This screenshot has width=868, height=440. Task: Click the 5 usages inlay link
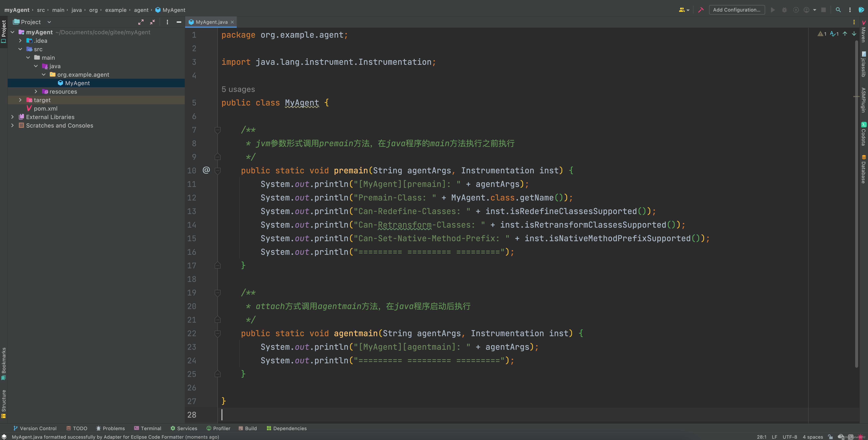coord(238,89)
